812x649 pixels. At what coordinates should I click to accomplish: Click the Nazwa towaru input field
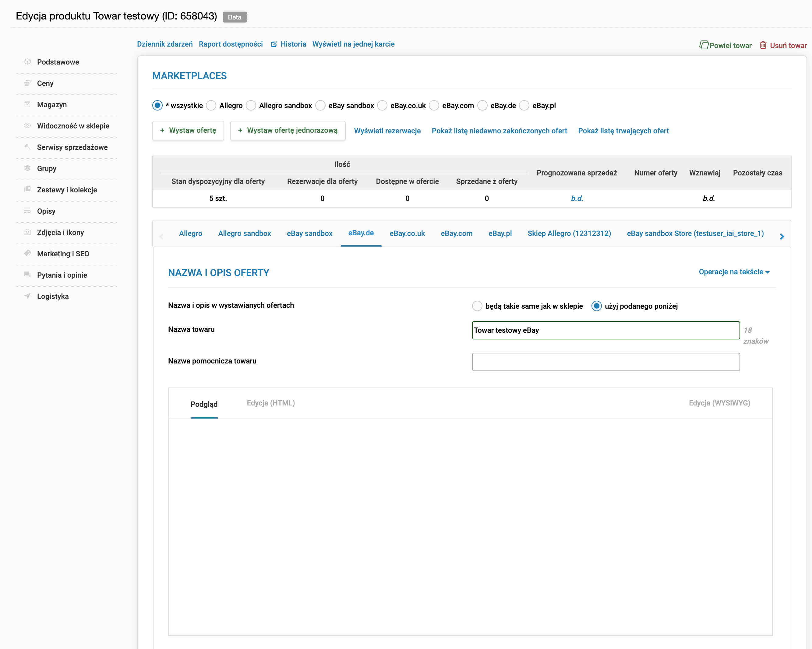(606, 330)
